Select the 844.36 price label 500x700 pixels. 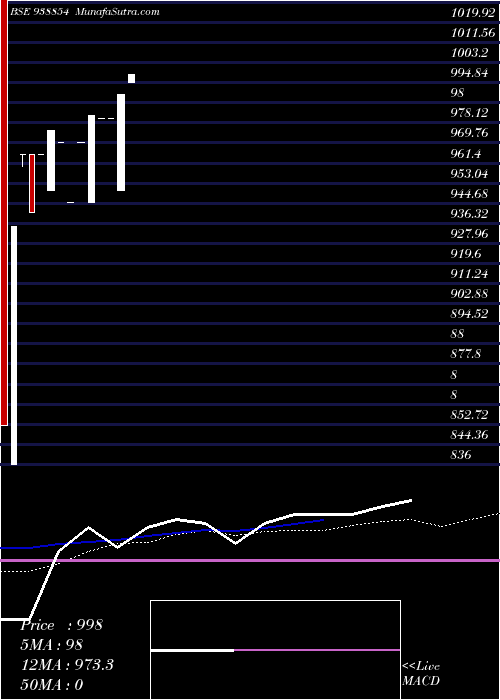coord(469,434)
